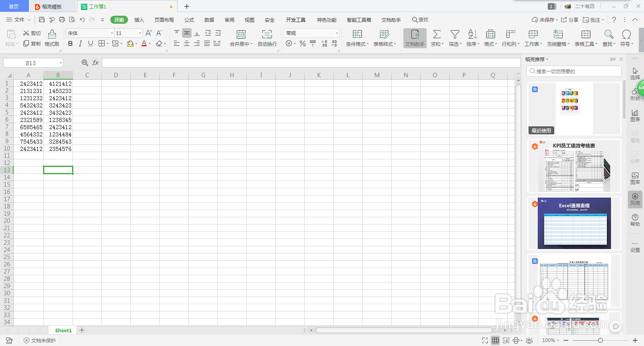Click the Filter (筛选) funnel icon

(455, 34)
